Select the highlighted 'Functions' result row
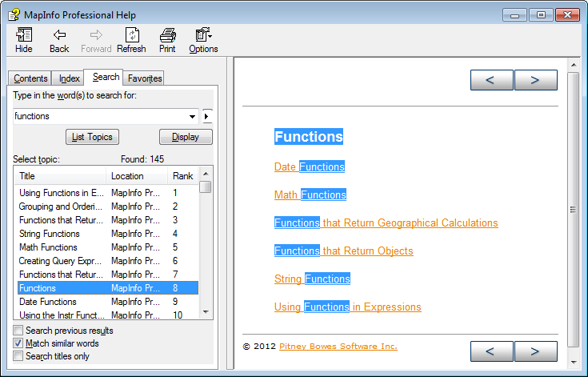This screenshot has height=377, width=588. [x=108, y=288]
